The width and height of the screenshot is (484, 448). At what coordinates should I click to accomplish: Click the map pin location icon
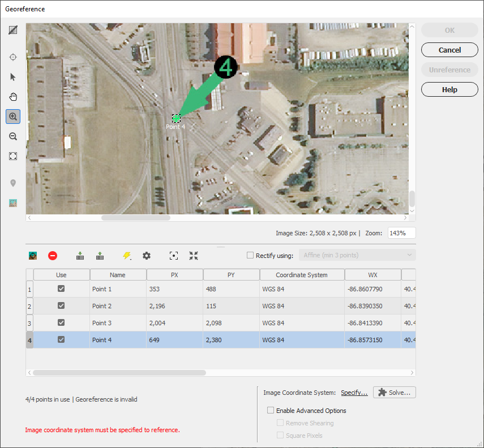(13, 183)
